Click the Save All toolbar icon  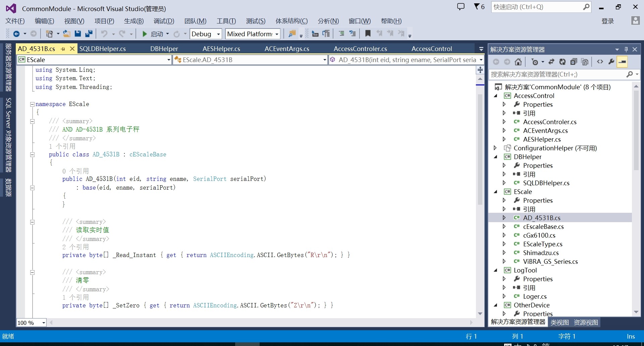(89, 34)
